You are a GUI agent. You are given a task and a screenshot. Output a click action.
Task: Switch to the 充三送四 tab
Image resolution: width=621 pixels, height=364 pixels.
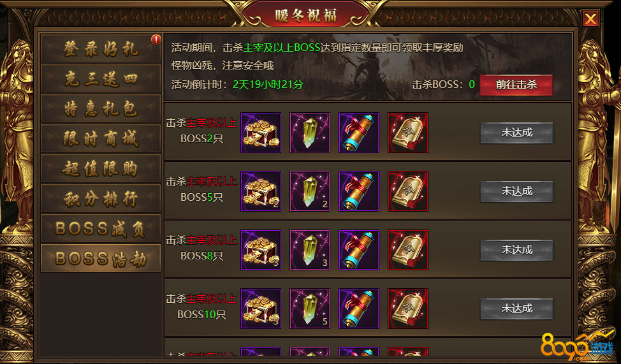coord(101,79)
